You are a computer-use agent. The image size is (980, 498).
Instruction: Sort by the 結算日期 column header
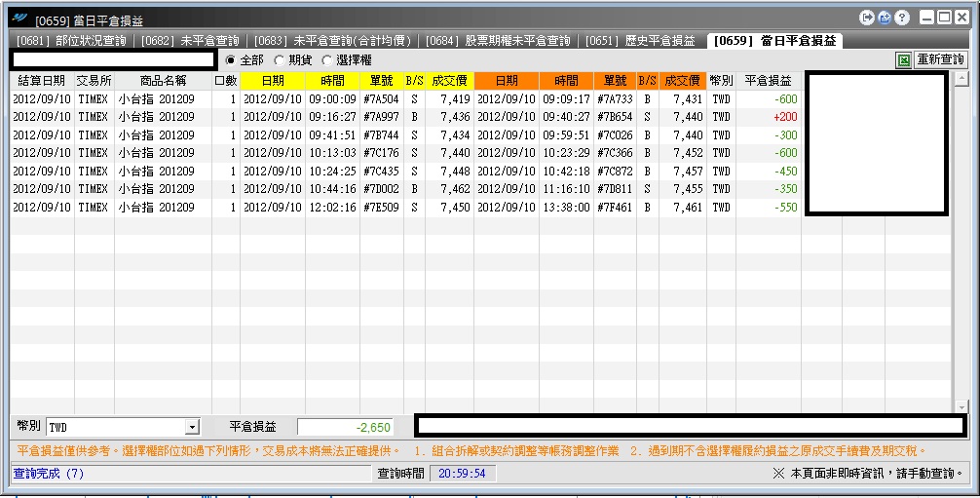[x=42, y=81]
